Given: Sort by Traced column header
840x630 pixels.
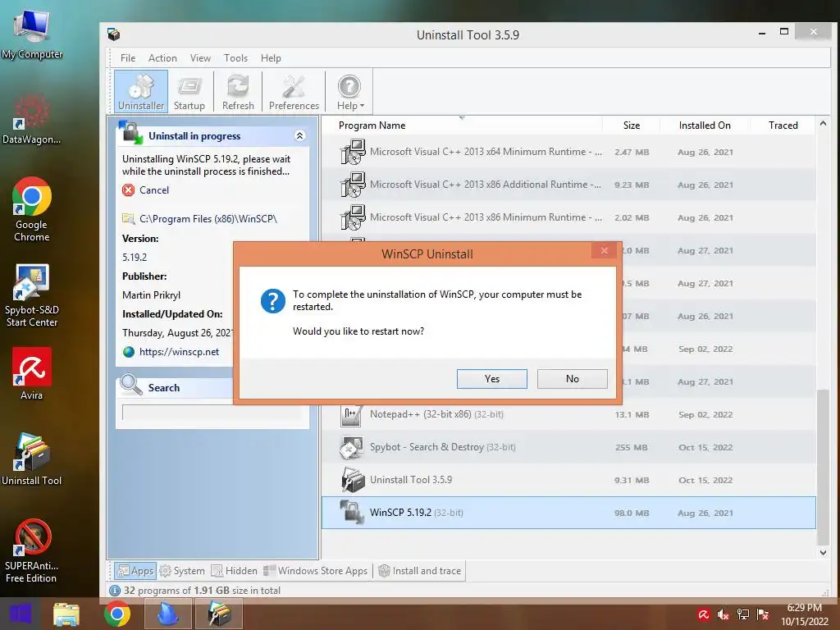Looking at the screenshot, I should pyautogui.click(x=783, y=126).
